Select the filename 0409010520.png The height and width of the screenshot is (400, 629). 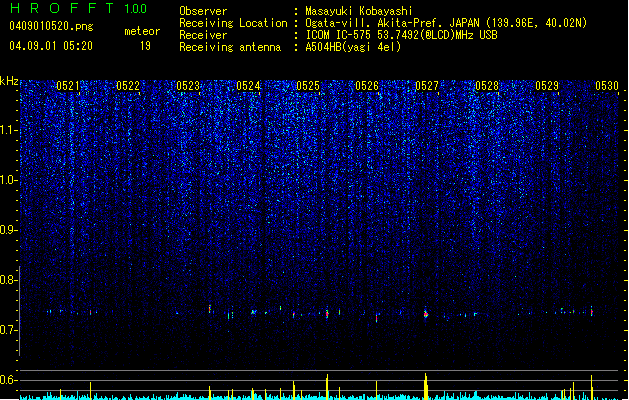[x=51, y=26]
